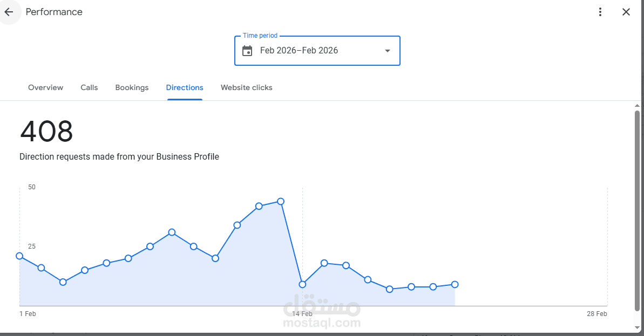Select the active Directions tab
Image resolution: width=644 pixels, height=336 pixels.
(x=185, y=87)
